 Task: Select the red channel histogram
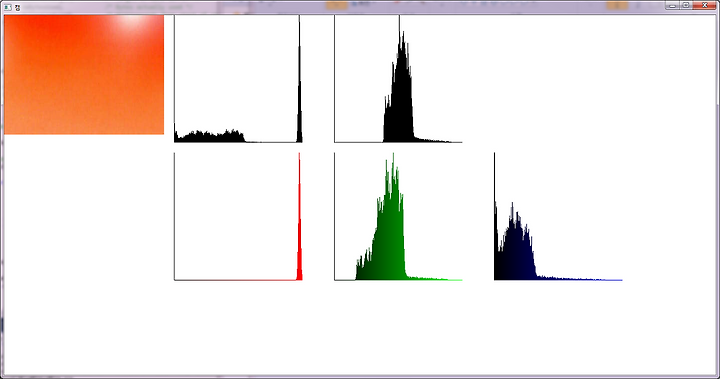point(238,216)
